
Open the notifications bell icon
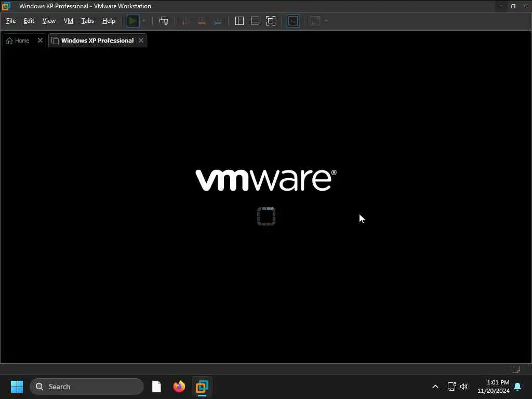[517, 387]
